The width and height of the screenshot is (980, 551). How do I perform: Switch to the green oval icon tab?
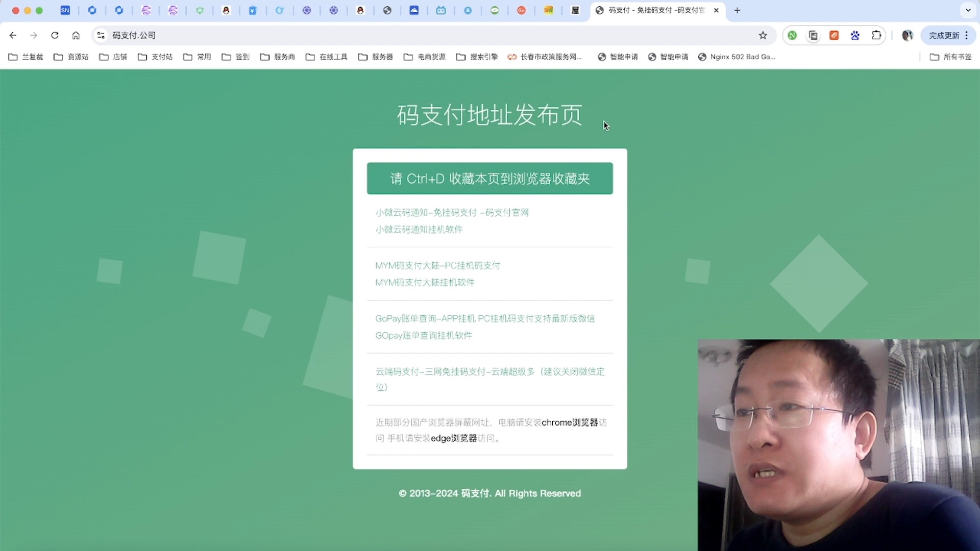(x=495, y=10)
